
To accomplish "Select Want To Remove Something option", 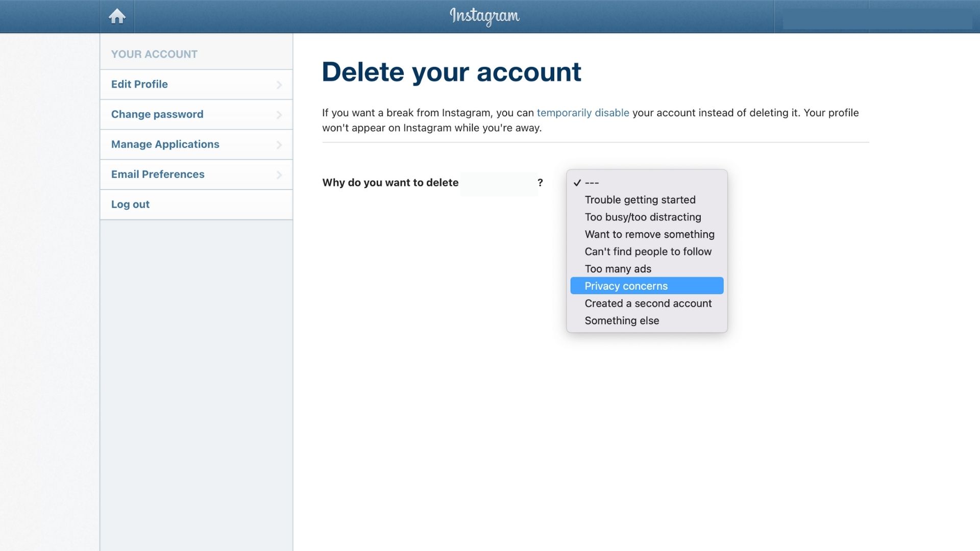I will (x=649, y=234).
